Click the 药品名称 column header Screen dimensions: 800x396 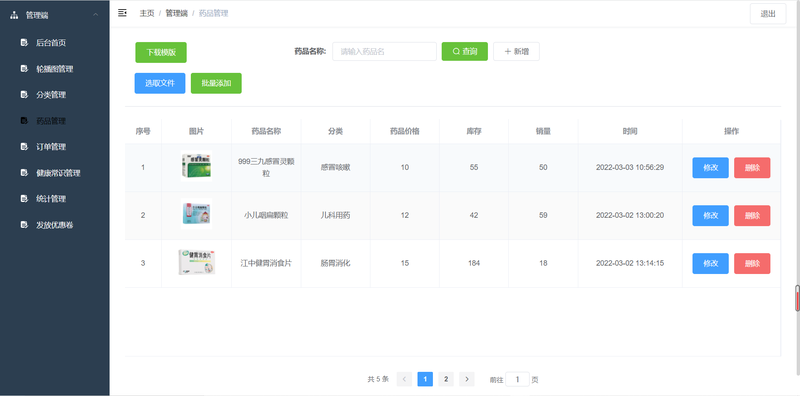[266, 131]
